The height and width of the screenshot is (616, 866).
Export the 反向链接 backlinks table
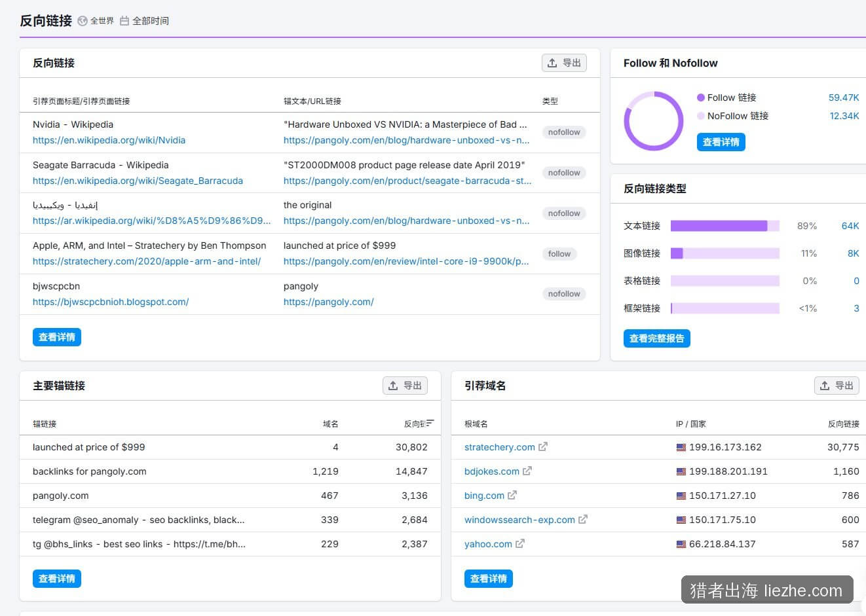(x=564, y=63)
